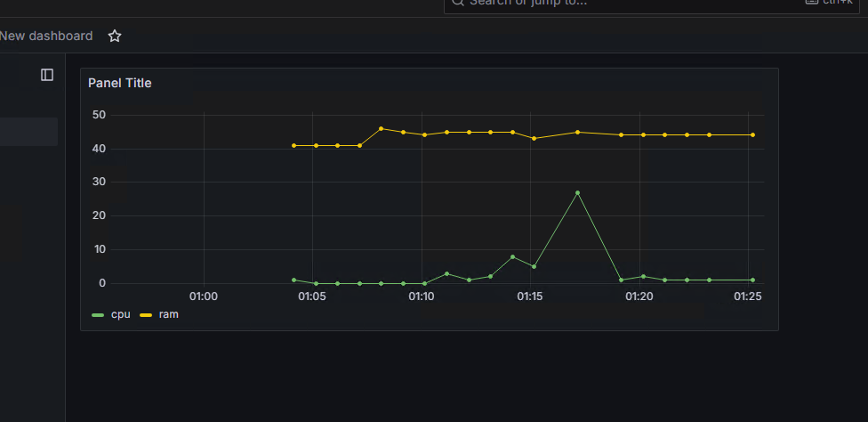Viewport: 868px width, 422px height.
Task: Click the ram peak data point at 46
Action: click(381, 128)
